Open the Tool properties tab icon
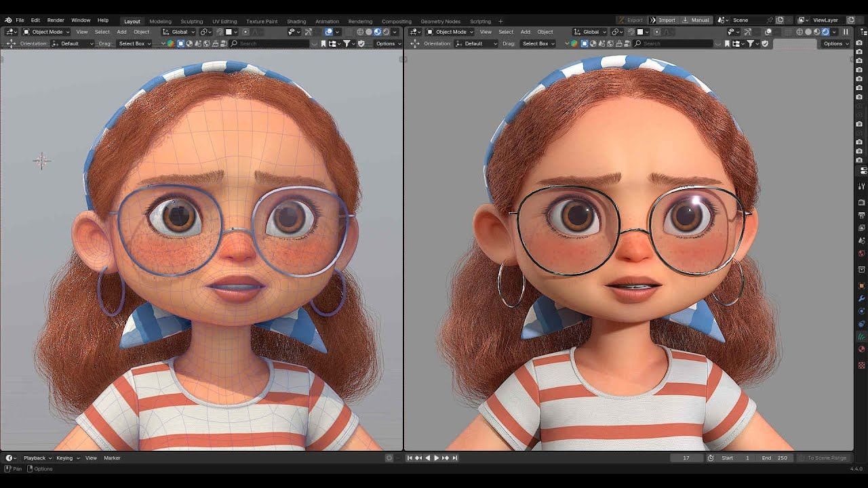The width and height of the screenshot is (868, 488). pos(862,186)
